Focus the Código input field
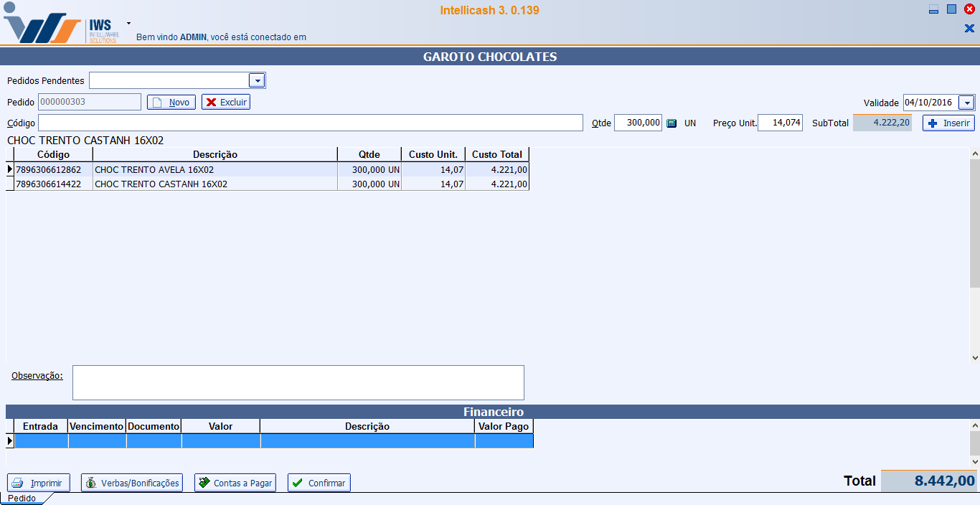The image size is (980, 505). tap(311, 123)
